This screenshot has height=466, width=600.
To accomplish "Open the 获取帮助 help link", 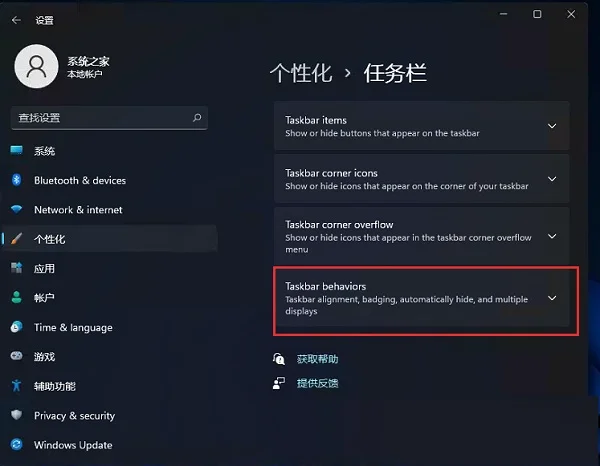I will tap(317, 359).
